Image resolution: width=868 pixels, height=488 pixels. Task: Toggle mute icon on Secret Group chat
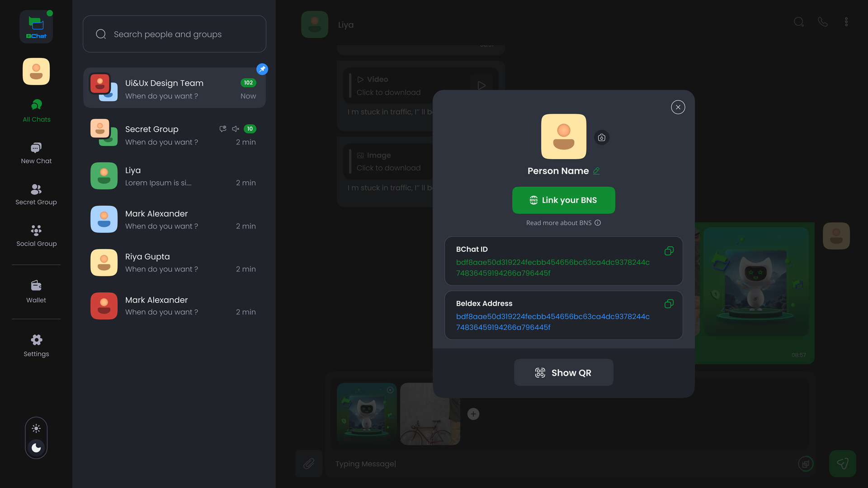click(236, 129)
